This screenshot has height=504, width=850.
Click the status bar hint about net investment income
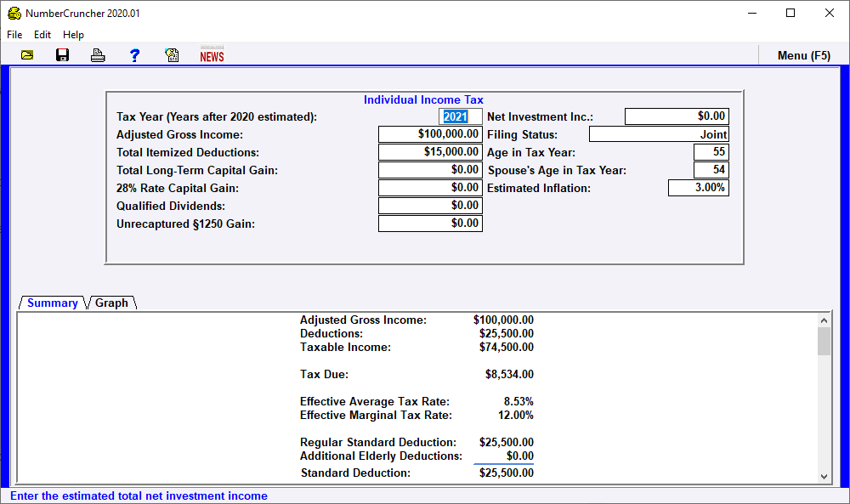139,496
